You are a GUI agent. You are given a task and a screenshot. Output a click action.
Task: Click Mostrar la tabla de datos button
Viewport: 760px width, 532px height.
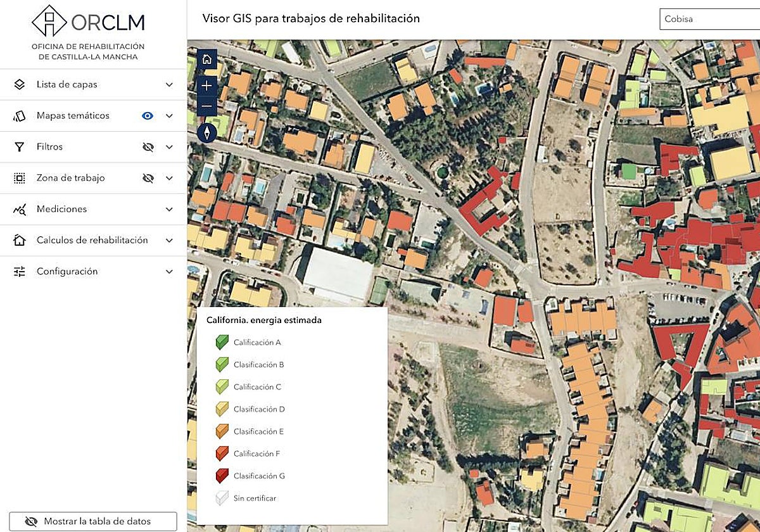(92, 521)
